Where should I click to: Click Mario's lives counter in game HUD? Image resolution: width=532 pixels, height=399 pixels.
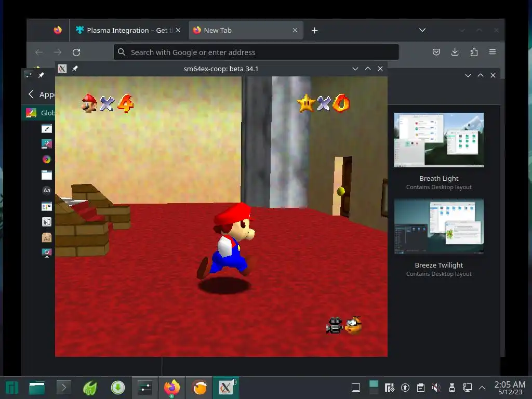[108, 103]
